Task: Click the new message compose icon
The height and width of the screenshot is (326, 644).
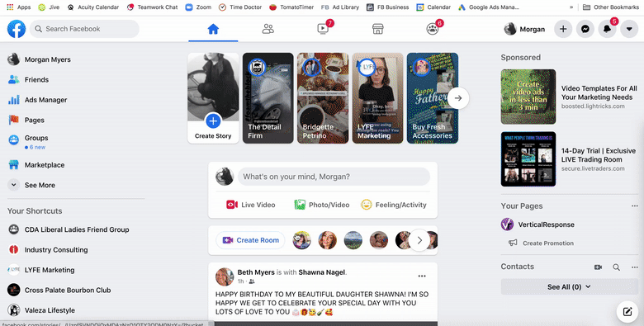Action: (x=627, y=312)
